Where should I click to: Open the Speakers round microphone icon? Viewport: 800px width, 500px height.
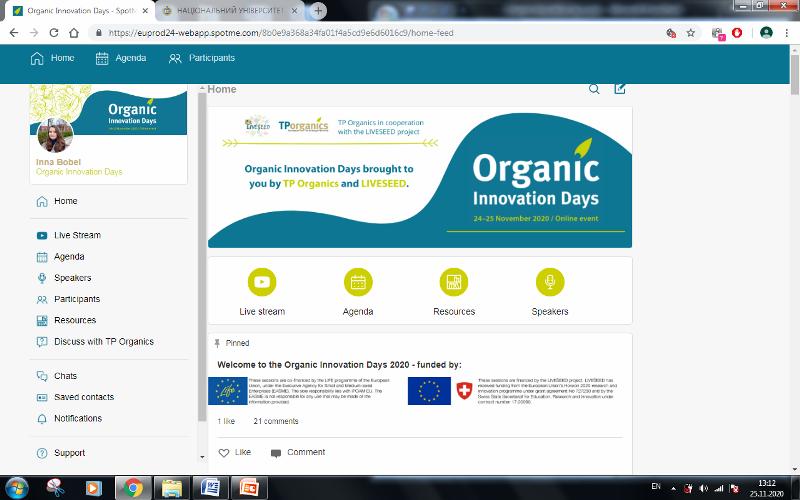click(550, 282)
